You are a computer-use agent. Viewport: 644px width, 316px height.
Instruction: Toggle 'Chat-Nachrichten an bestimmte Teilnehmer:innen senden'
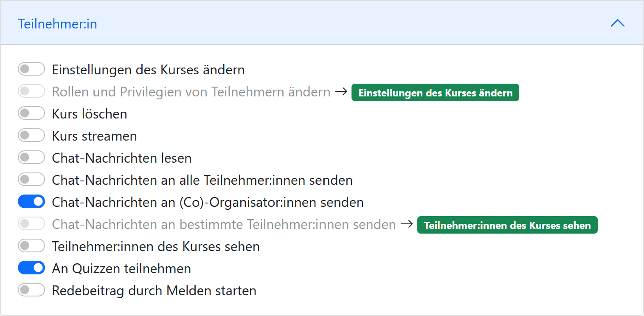31,224
